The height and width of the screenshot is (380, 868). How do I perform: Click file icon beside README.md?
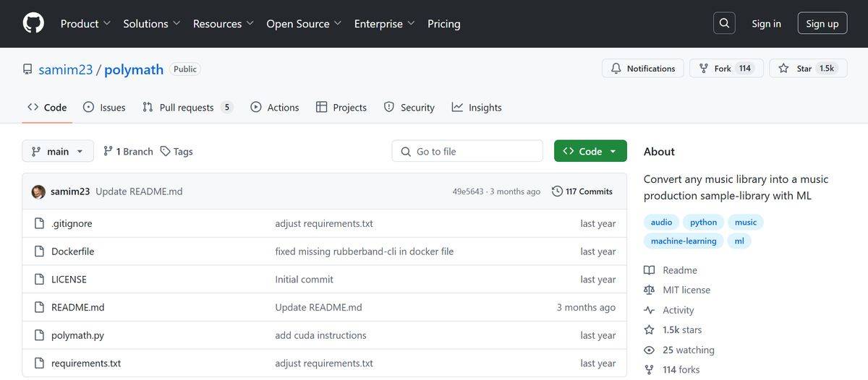[x=39, y=307]
